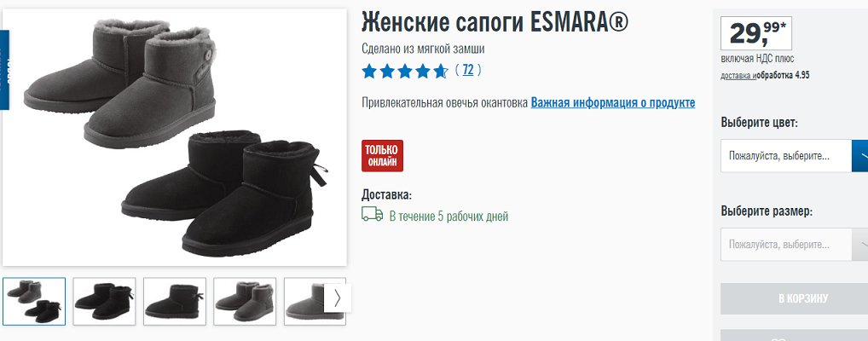The image size is (868, 341).
Task: Open the 72 reviews link
Action: (468, 70)
